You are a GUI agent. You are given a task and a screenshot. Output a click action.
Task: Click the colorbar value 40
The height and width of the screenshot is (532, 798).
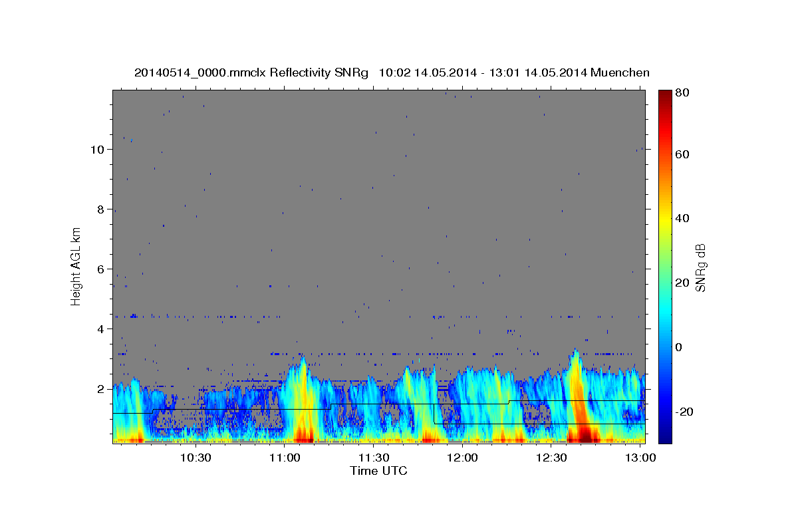(x=683, y=218)
